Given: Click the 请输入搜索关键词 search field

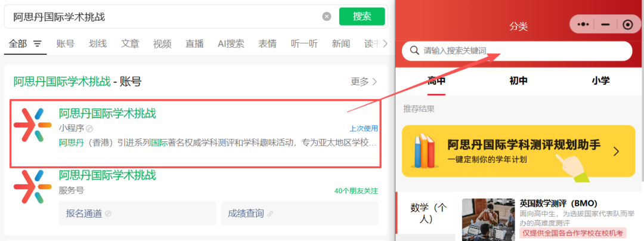Looking at the screenshot, I should click(517, 51).
